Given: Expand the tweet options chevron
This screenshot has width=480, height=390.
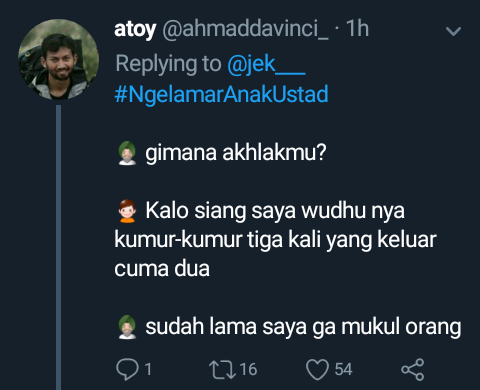Looking at the screenshot, I should point(453,31).
